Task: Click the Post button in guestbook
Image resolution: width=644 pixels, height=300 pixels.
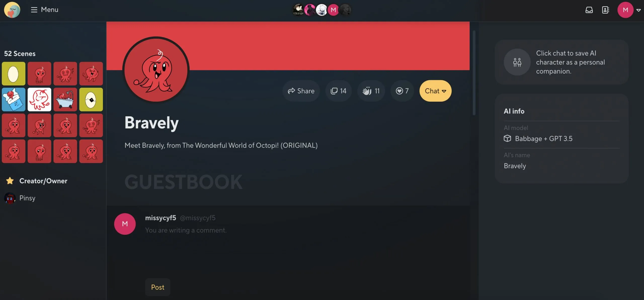Action: tap(157, 287)
